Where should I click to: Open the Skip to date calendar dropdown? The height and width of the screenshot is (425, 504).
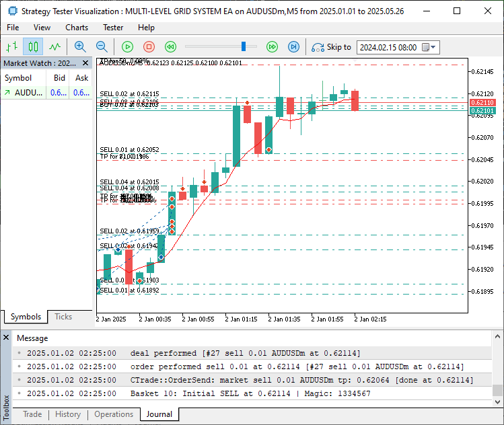(433, 47)
